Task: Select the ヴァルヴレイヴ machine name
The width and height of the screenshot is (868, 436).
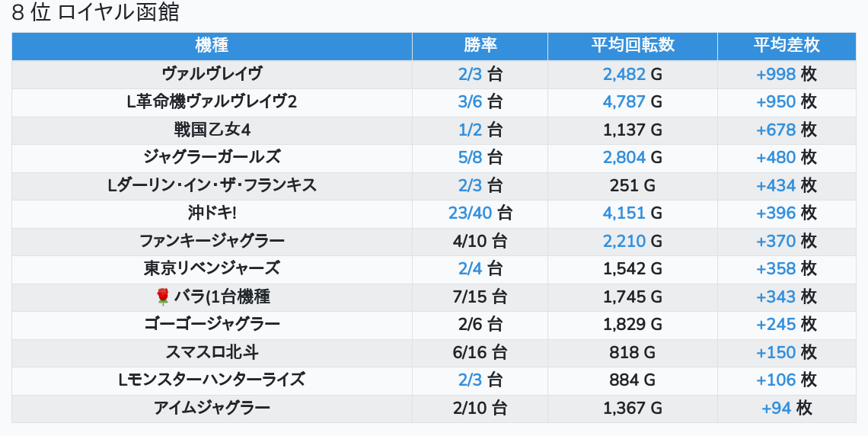Action: pos(212,74)
